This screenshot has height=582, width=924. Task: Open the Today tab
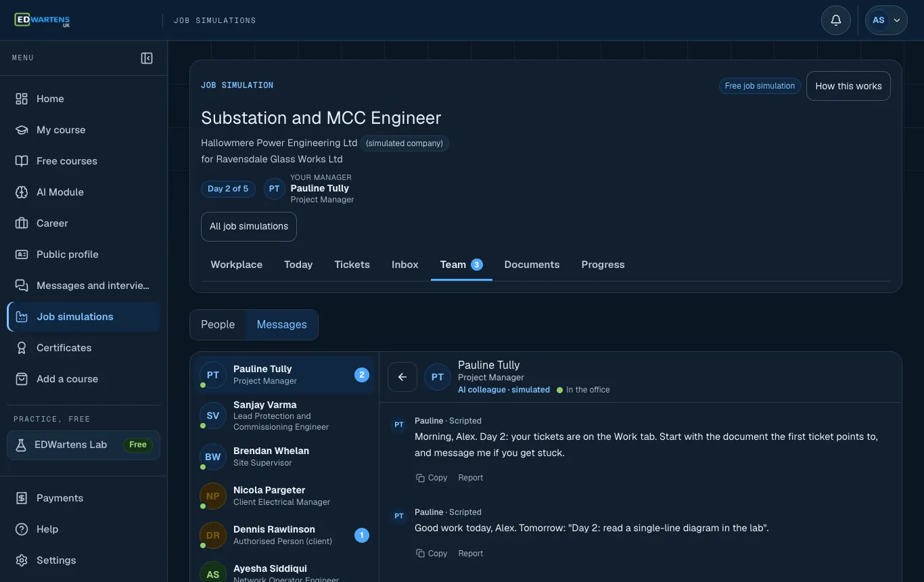(x=298, y=265)
